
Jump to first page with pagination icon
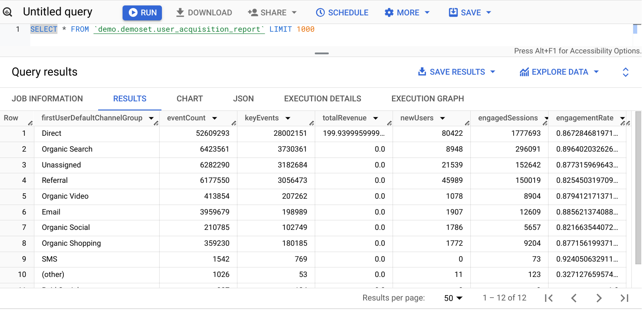coord(549,298)
